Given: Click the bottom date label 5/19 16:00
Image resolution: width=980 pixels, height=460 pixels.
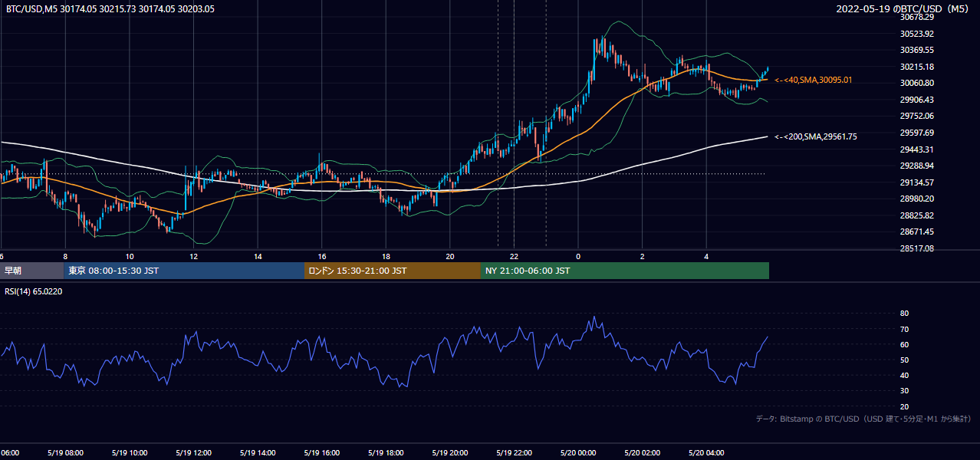Looking at the screenshot, I should coord(321,453).
